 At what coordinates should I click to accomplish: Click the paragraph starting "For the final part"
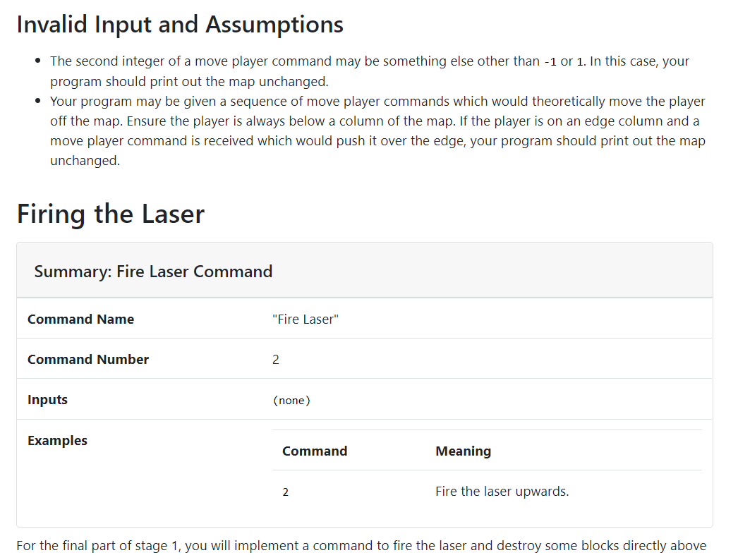coord(361,546)
